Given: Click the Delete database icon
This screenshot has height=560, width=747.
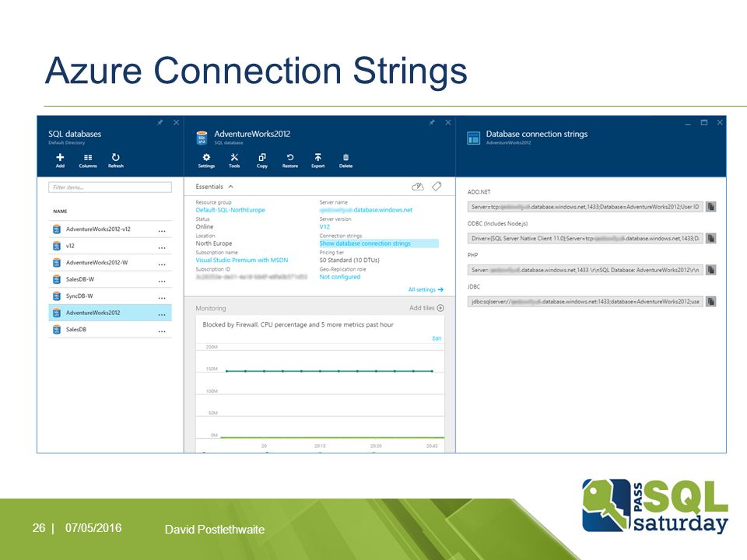Looking at the screenshot, I should pos(345,160).
